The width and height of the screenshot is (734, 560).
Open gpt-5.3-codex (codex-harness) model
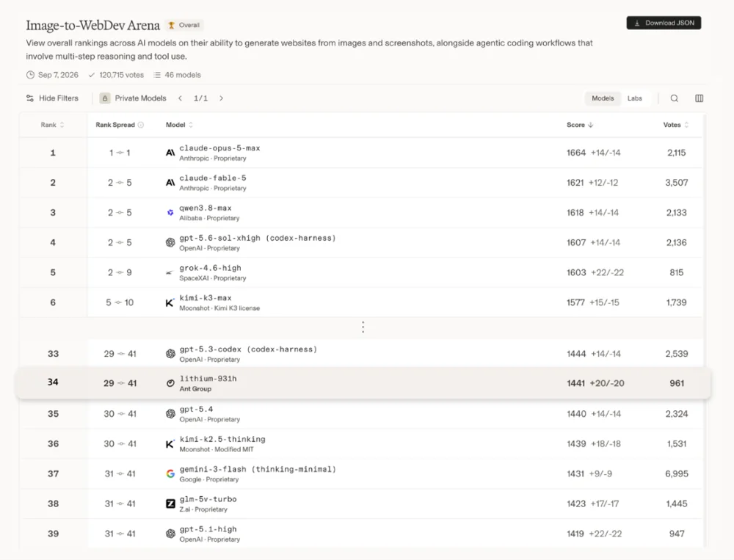point(248,349)
